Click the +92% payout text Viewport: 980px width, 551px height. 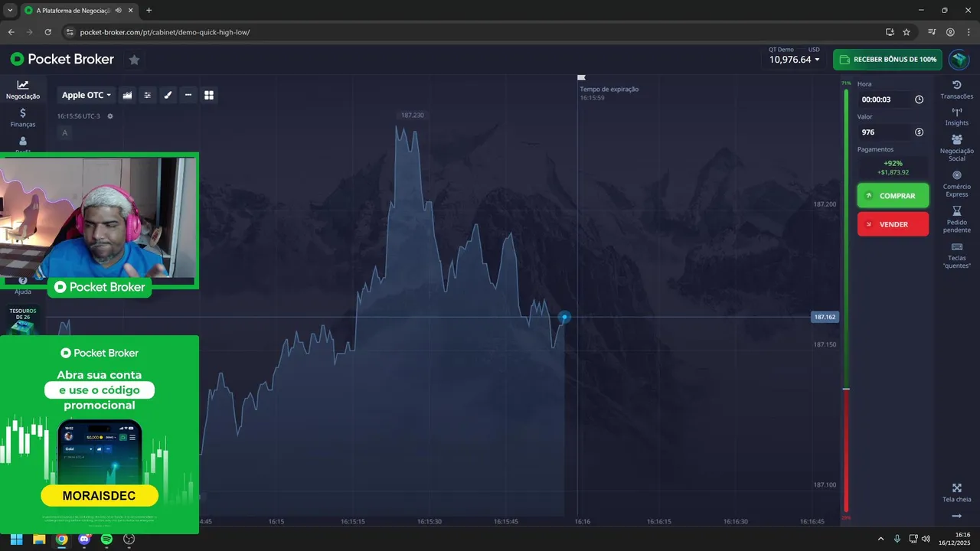pyautogui.click(x=893, y=163)
